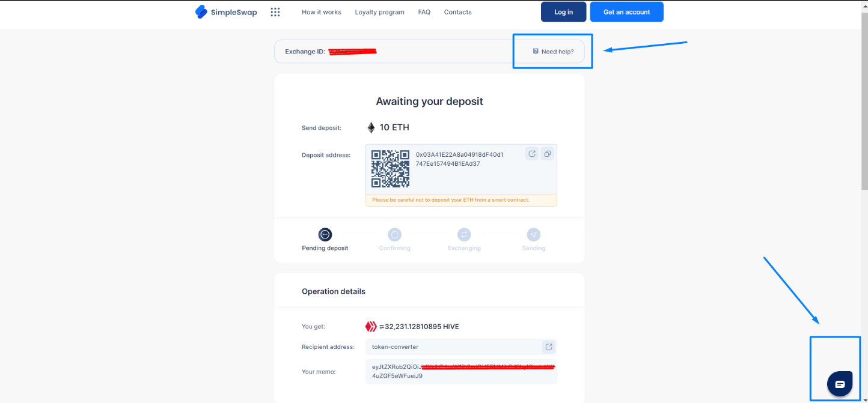Click the Awaiting your deposit heading
The width and height of the screenshot is (868, 403).
point(429,102)
